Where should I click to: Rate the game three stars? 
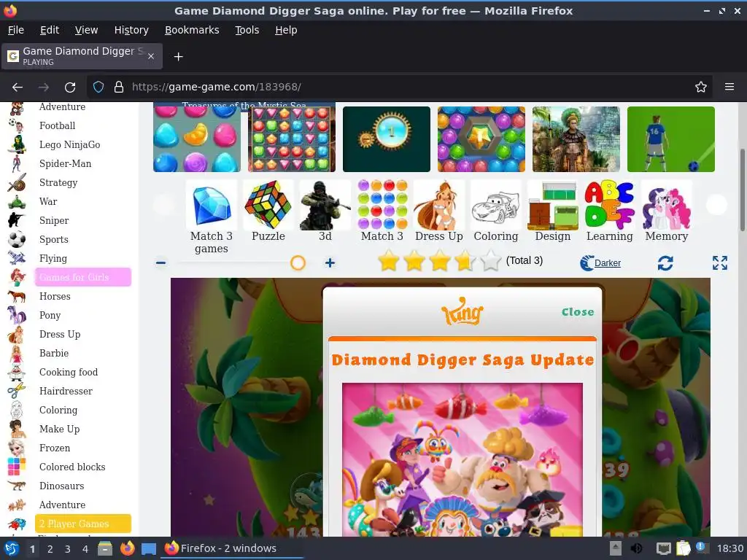tap(439, 262)
